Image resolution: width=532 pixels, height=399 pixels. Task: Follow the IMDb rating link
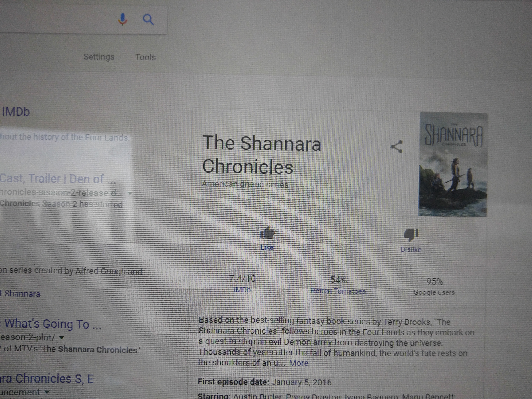tap(242, 290)
